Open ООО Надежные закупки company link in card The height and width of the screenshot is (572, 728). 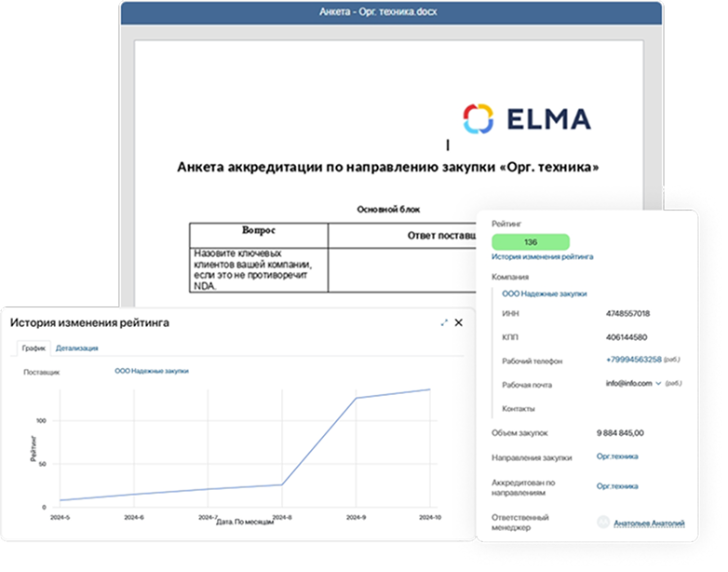click(x=545, y=293)
